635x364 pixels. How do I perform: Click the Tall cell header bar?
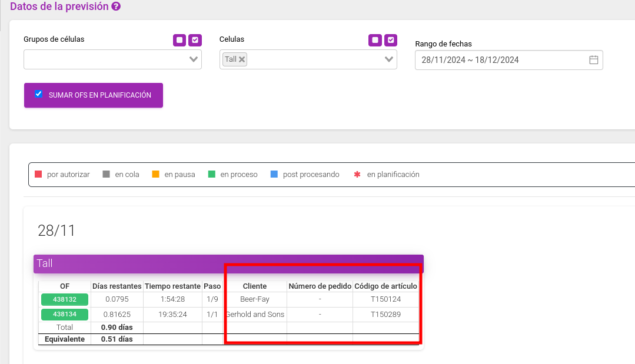tap(228, 263)
